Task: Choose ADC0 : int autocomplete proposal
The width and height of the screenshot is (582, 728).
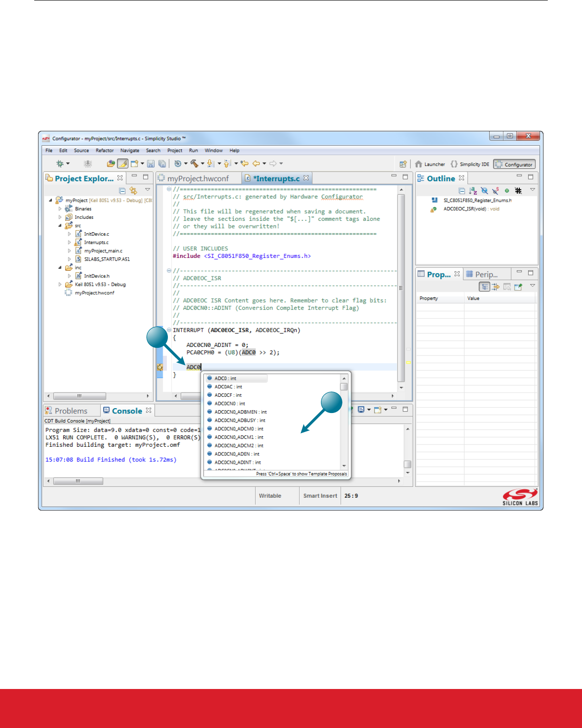Action: [x=236, y=379]
